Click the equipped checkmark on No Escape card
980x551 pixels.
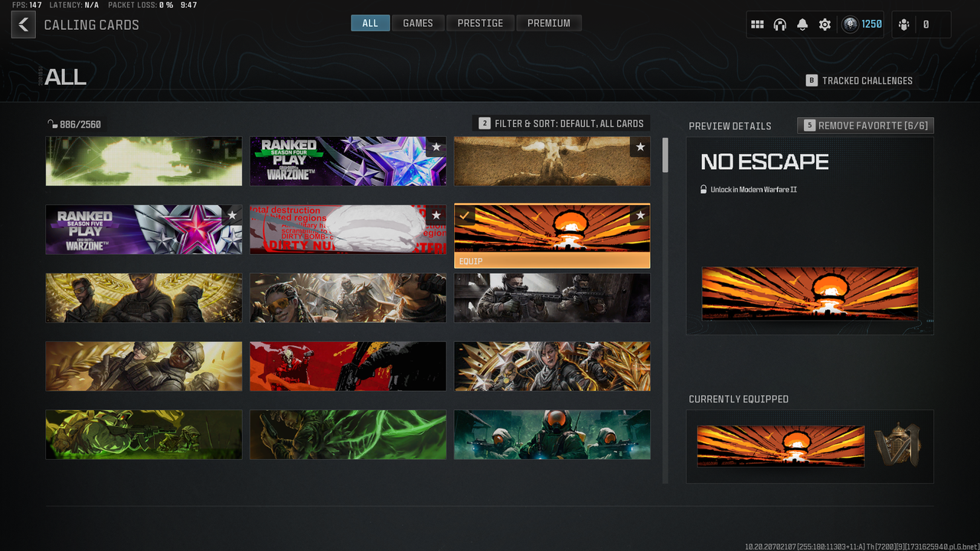(464, 215)
